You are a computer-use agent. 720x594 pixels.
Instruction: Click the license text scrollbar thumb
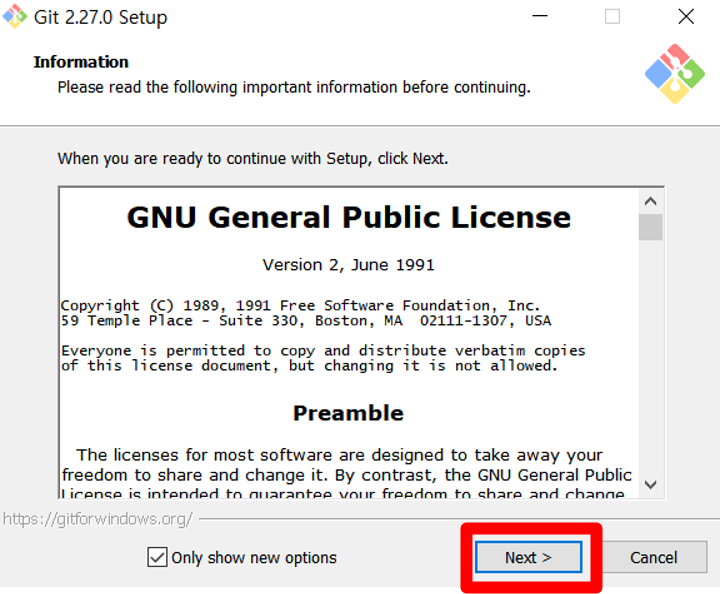[650, 227]
